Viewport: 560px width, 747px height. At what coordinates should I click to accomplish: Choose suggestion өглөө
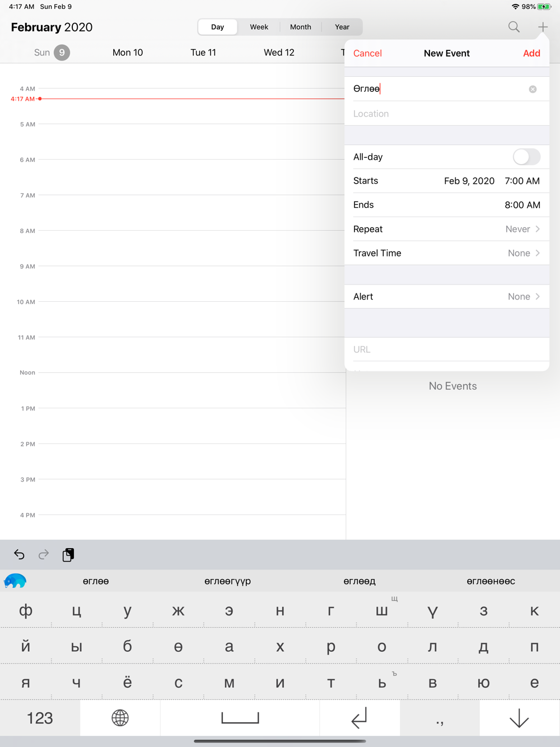(x=96, y=581)
